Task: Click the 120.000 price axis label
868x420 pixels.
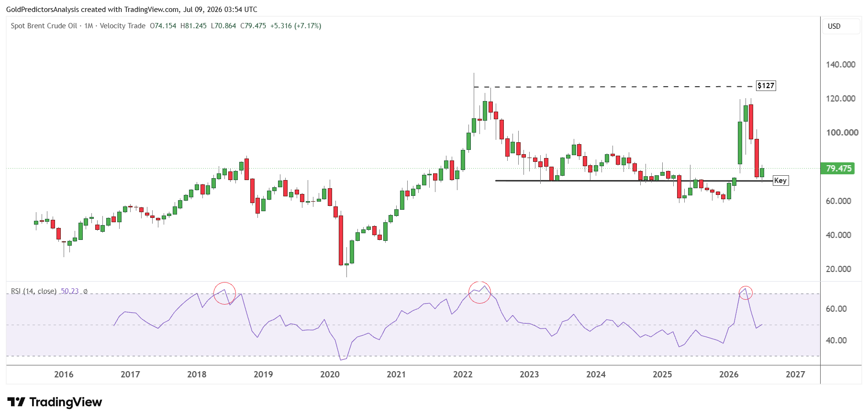Action: tap(841, 99)
